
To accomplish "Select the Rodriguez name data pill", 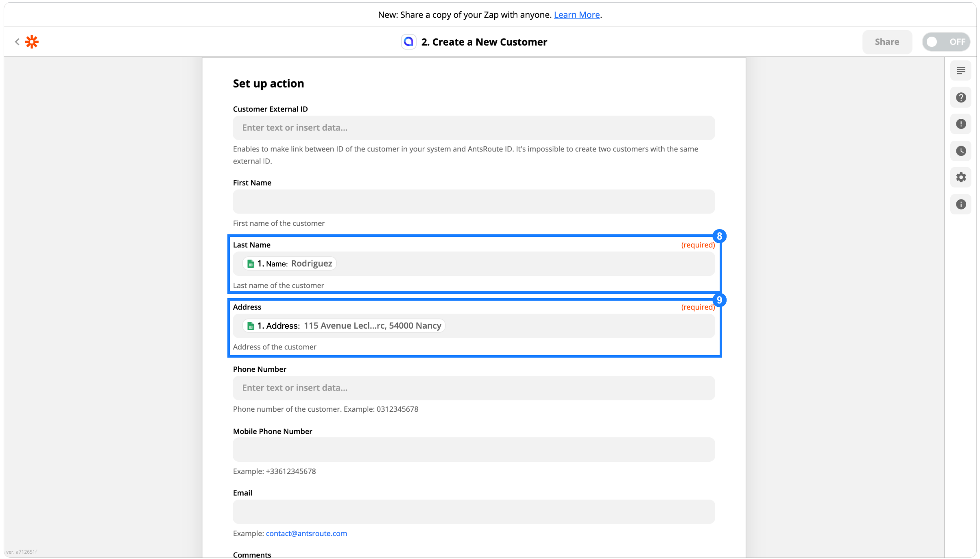I will click(x=289, y=264).
